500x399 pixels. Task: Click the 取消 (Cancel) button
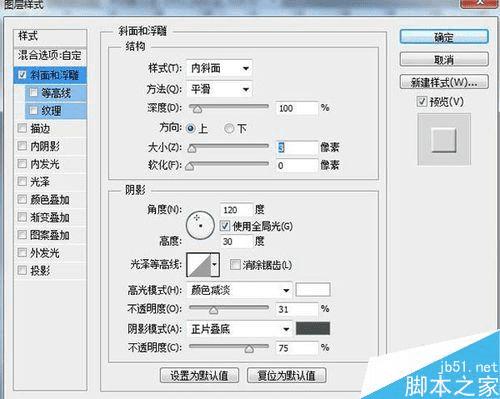[444, 60]
